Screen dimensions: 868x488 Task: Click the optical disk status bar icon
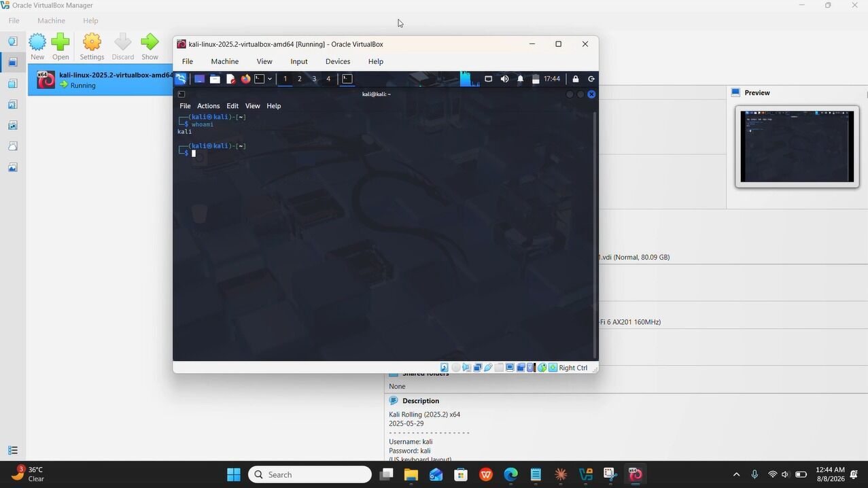point(455,368)
